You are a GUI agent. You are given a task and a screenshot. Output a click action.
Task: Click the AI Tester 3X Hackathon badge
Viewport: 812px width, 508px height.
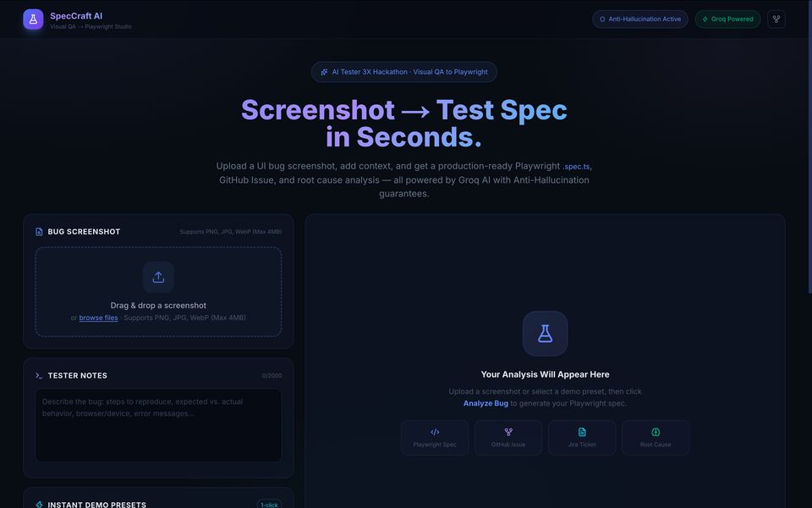404,72
